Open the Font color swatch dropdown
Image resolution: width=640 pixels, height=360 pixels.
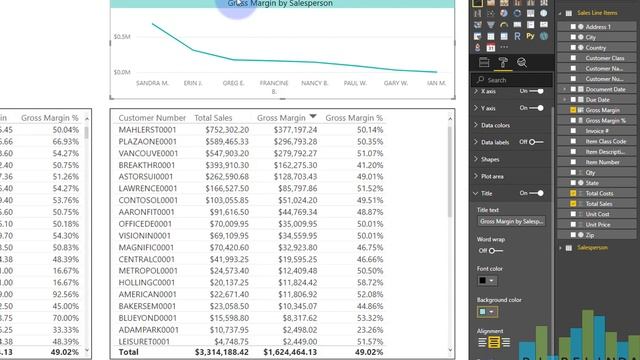pos(487,280)
